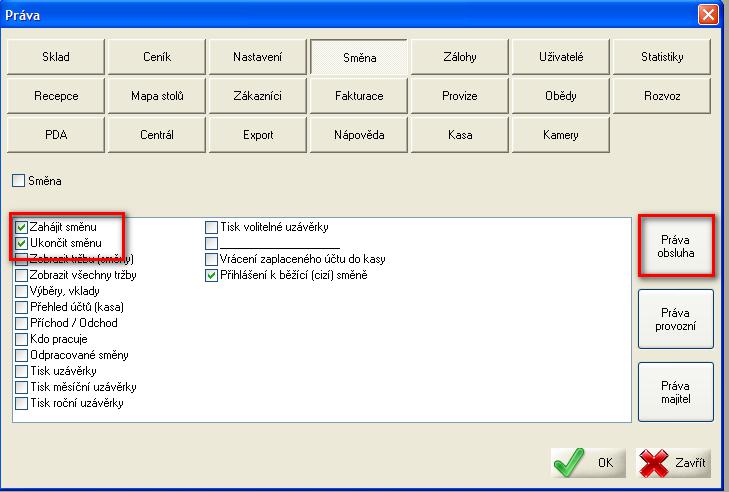This screenshot has width=729, height=492.
Task: Switch to the Ceník tab
Action: coord(156,58)
